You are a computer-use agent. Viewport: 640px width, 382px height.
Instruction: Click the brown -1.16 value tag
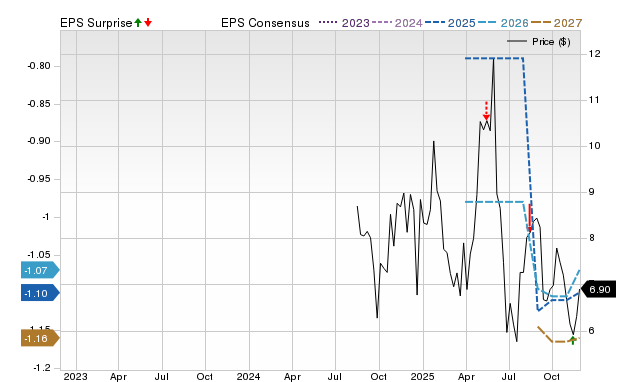pos(40,338)
